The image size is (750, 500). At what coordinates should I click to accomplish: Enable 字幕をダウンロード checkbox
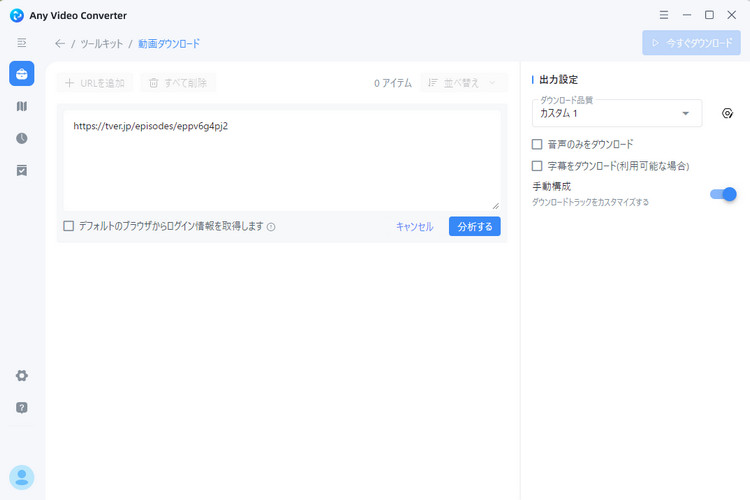(537, 166)
